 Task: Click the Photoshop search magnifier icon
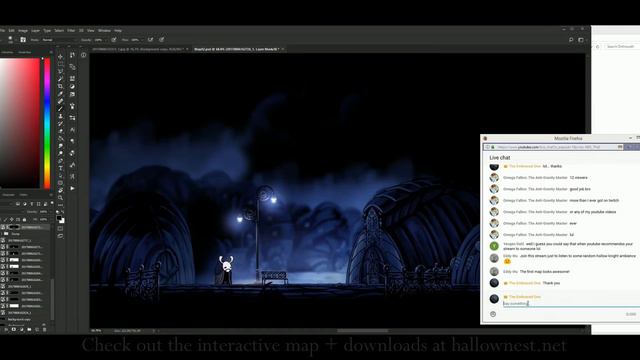(x=571, y=40)
